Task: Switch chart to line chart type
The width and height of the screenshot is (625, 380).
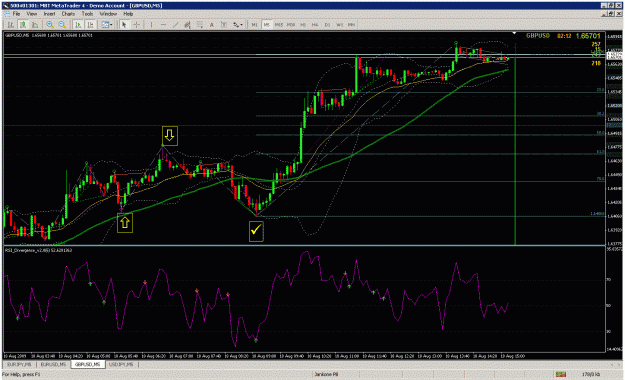Action: coord(35,25)
